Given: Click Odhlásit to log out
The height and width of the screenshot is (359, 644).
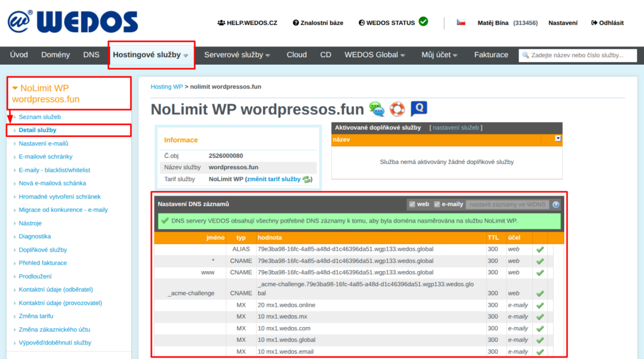Looking at the screenshot, I should (607, 23).
